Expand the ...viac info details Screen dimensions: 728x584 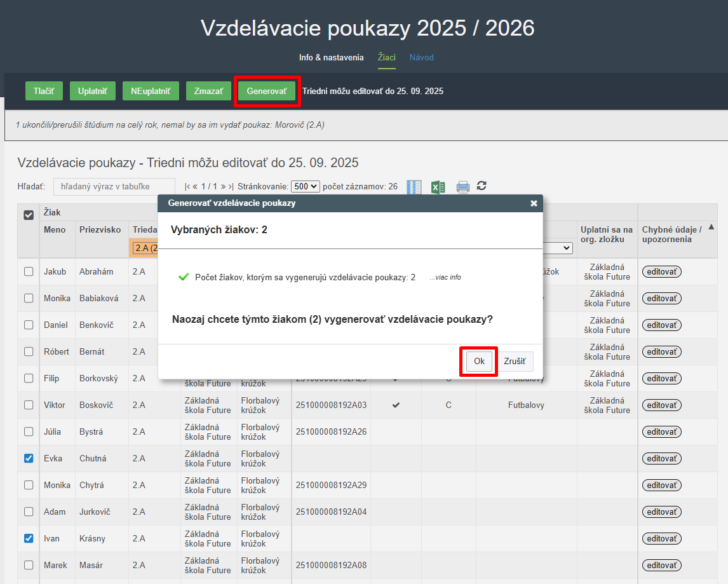(445, 278)
